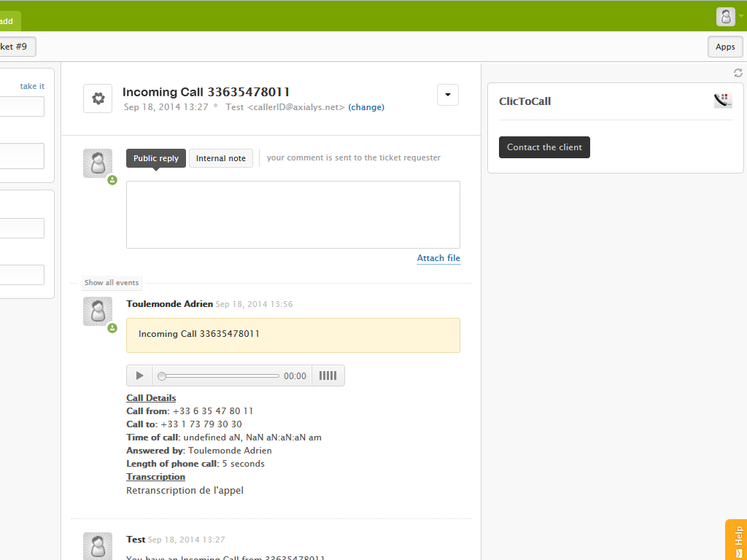Click the ClicToCall phone icon
Screen dimensions: 747x560
point(722,101)
